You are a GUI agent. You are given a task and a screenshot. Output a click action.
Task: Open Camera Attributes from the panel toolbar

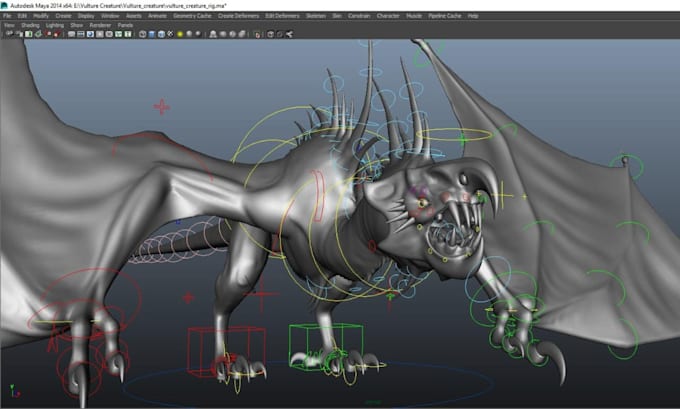coord(19,34)
